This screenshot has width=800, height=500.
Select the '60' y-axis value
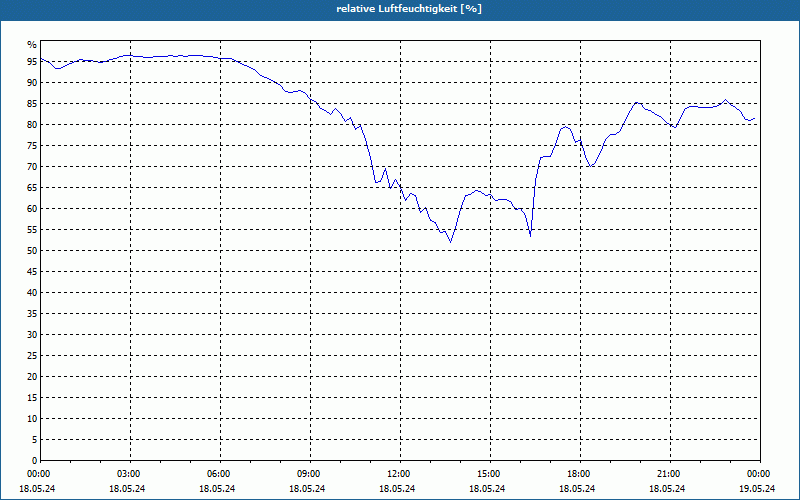click(x=32, y=209)
